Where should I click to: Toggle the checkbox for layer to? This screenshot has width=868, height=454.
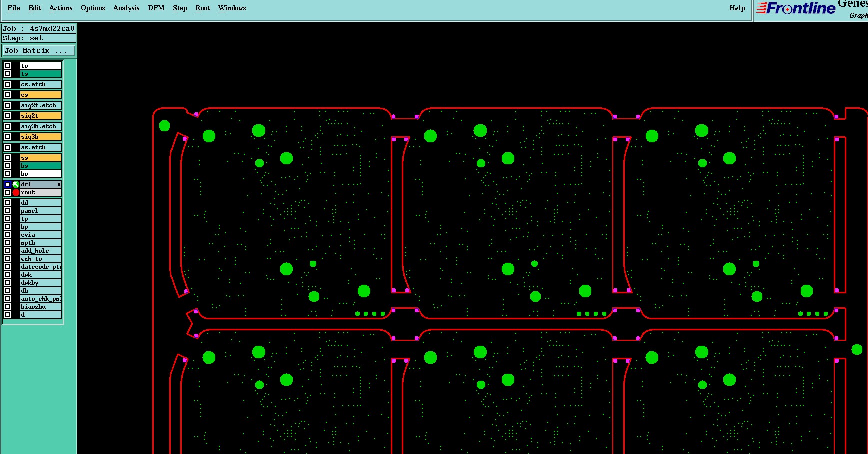8,66
